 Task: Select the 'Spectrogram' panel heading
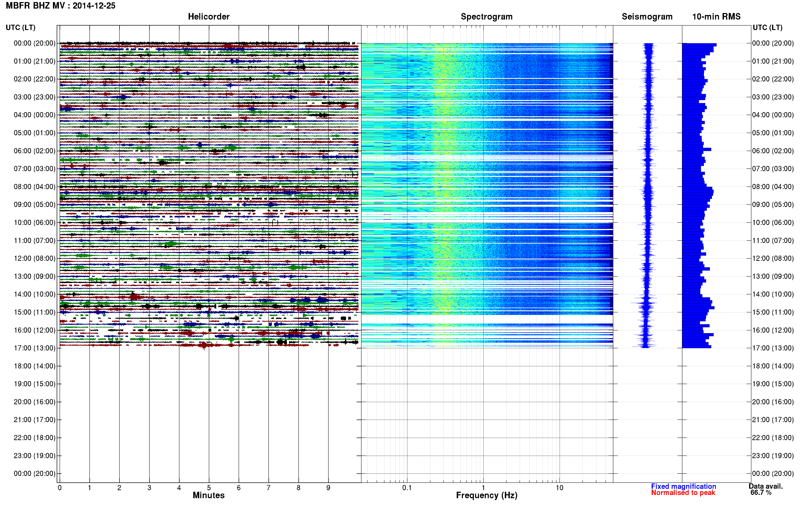pyautogui.click(x=486, y=17)
